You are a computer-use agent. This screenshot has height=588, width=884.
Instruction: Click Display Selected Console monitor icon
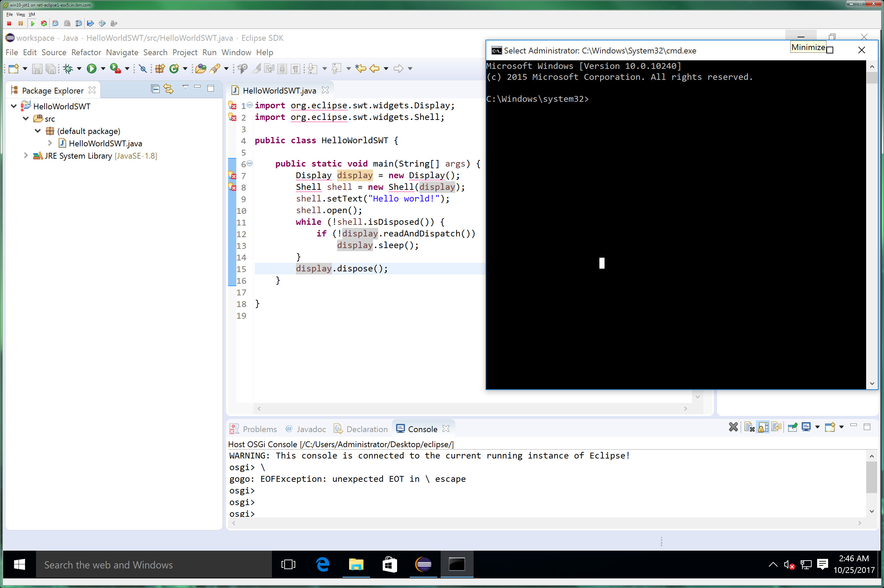point(806,427)
